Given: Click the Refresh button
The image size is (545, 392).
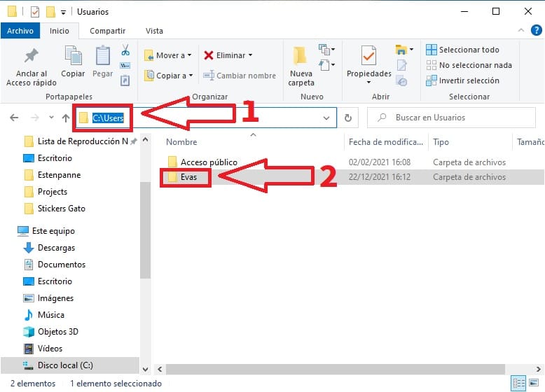Looking at the screenshot, I should 348,118.
